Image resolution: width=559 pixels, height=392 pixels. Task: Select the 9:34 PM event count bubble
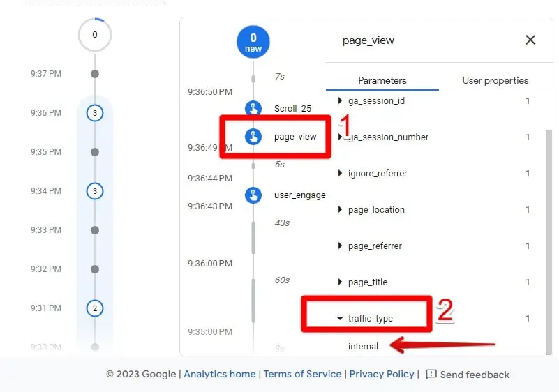point(95,191)
